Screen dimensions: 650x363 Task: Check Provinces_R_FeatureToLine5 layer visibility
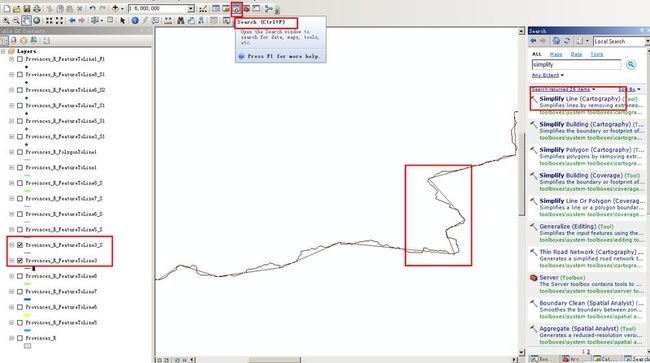pos(19,322)
